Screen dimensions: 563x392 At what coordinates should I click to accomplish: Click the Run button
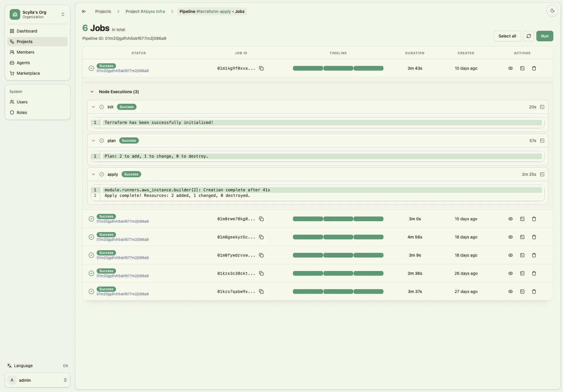coord(545,36)
